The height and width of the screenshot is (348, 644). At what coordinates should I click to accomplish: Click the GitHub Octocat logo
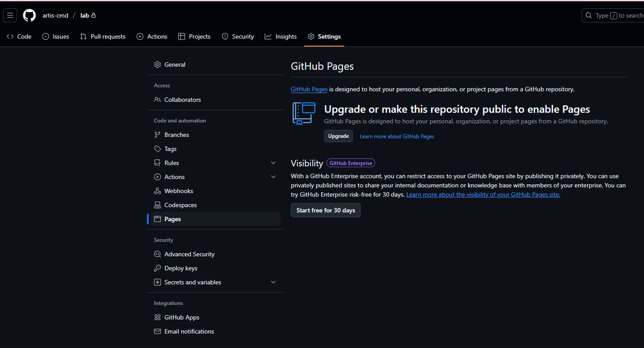pos(29,15)
